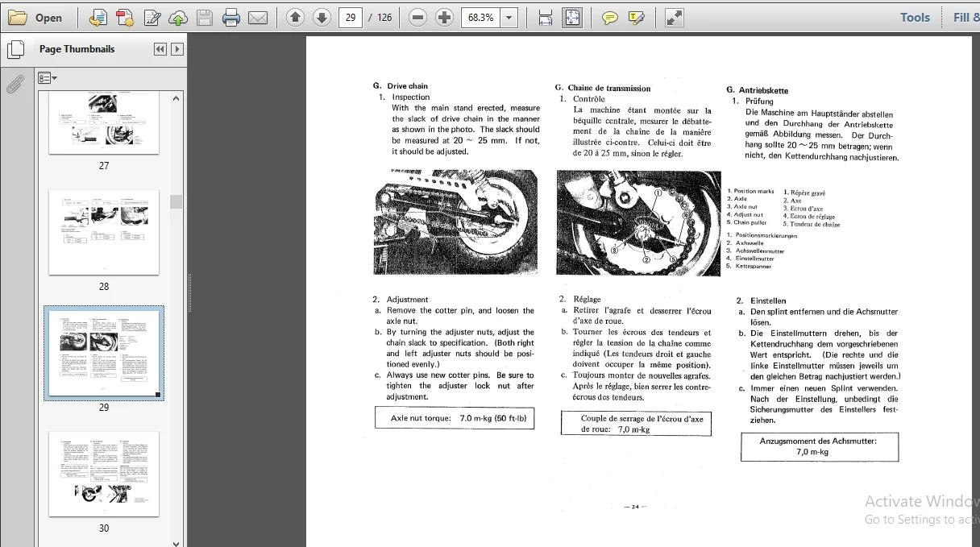Screen dimensions: 980x547
Task: Select the page 28 thumbnail
Action: (104, 233)
